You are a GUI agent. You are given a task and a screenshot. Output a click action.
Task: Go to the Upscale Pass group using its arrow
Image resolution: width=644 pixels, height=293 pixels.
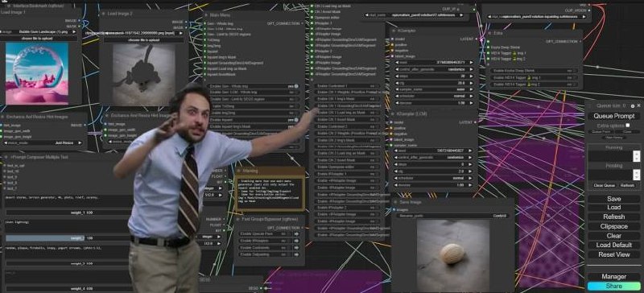coord(296,233)
